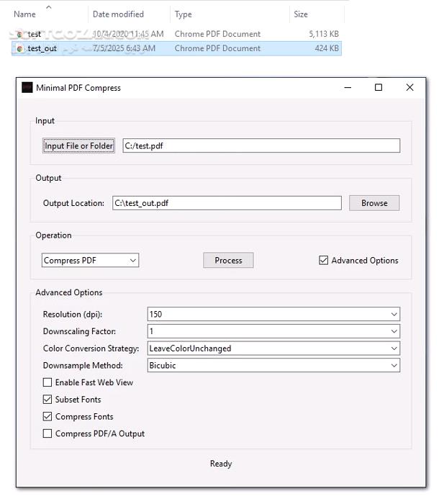This screenshot has width=444, height=504.
Task: Sort files by the Date modified column
Action: [118, 14]
